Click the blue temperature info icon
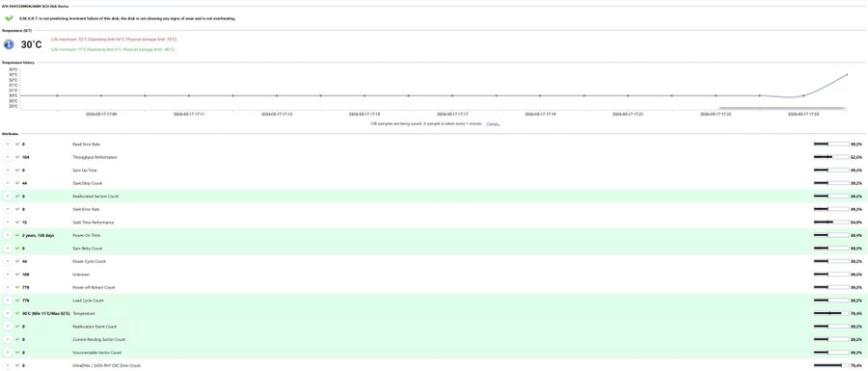 point(9,44)
